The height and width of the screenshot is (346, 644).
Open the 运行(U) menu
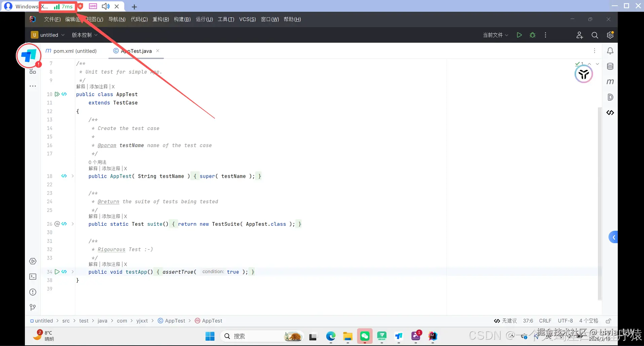click(204, 19)
